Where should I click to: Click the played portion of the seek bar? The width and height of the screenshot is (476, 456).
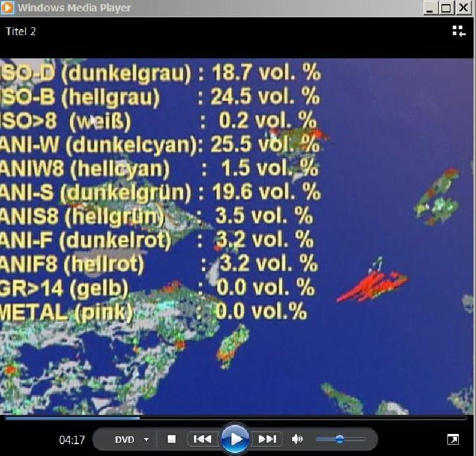point(71,418)
